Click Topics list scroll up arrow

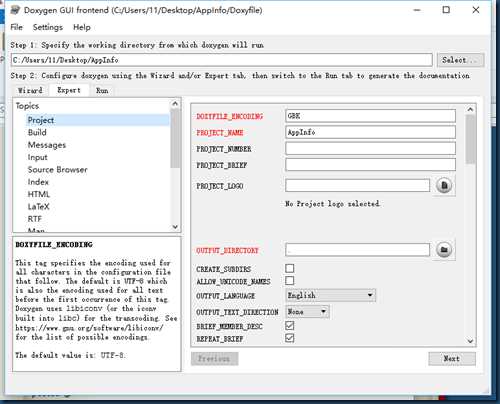(x=175, y=104)
